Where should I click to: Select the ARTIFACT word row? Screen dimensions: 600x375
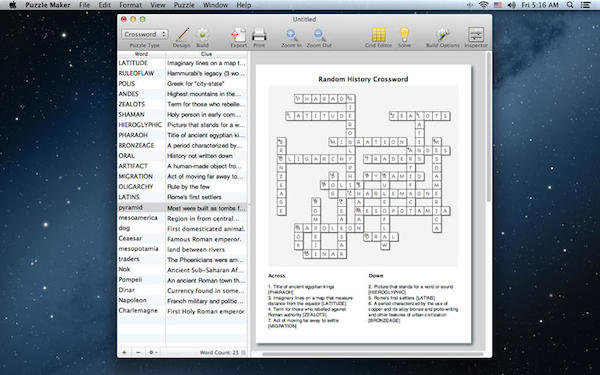[x=182, y=166]
